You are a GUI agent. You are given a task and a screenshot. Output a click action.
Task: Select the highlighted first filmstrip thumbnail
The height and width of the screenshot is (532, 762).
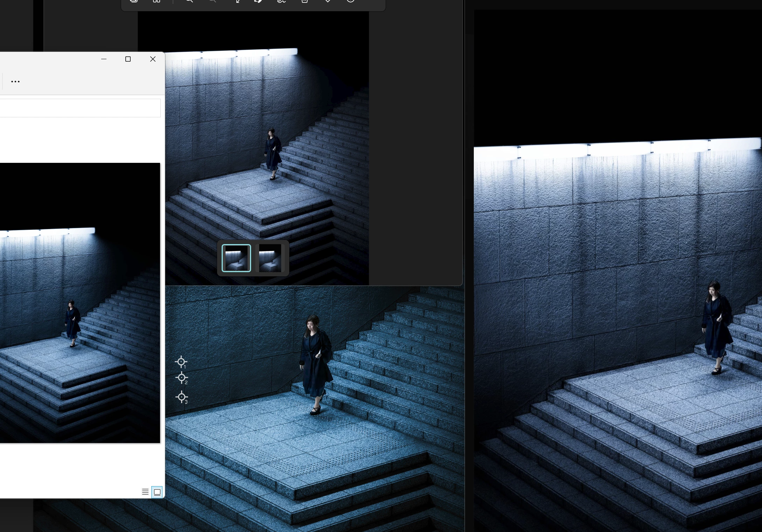(236, 258)
